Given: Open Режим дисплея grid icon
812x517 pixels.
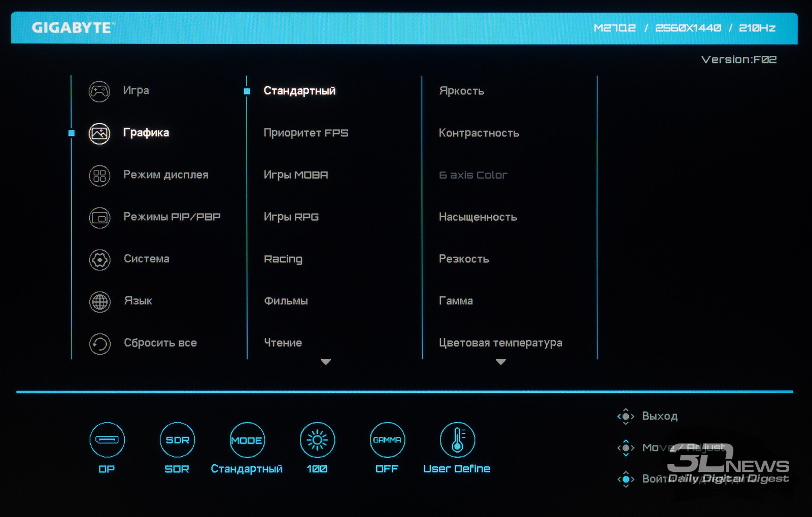Looking at the screenshot, I should [99, 176].
